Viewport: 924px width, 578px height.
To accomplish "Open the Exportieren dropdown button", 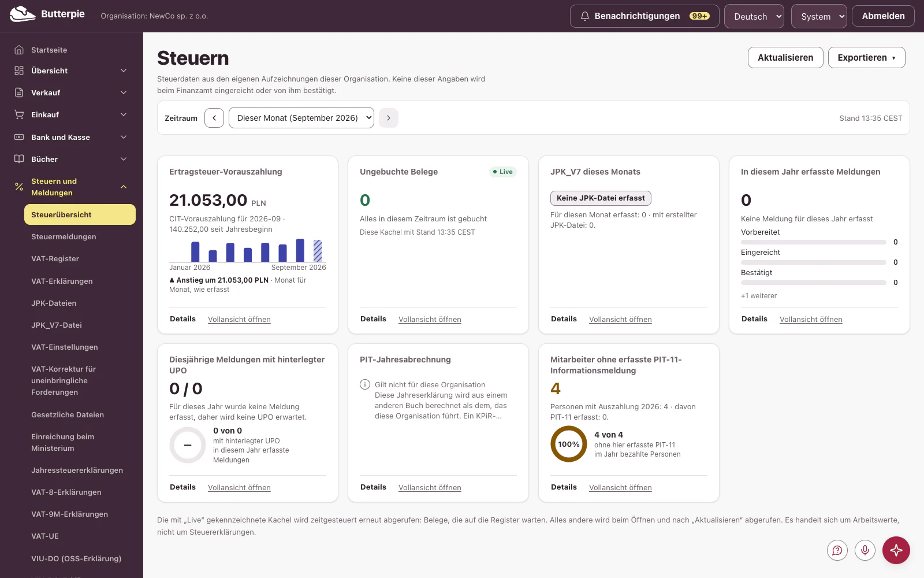I will 867,58.
